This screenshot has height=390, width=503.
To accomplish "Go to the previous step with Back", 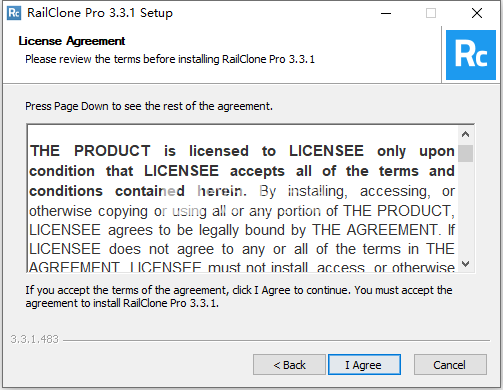I will (x=289, y=365).
